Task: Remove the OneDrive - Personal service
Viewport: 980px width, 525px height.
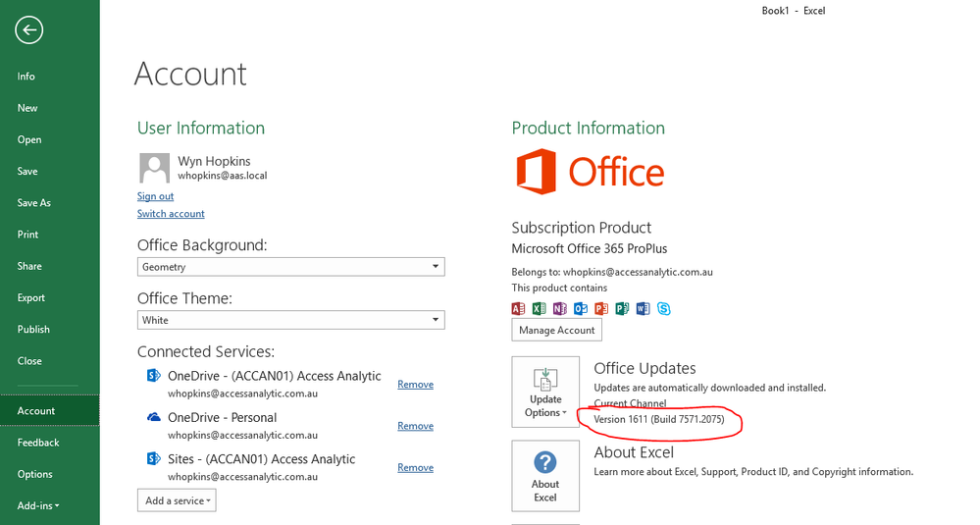Action: click(x=415, y=426)
